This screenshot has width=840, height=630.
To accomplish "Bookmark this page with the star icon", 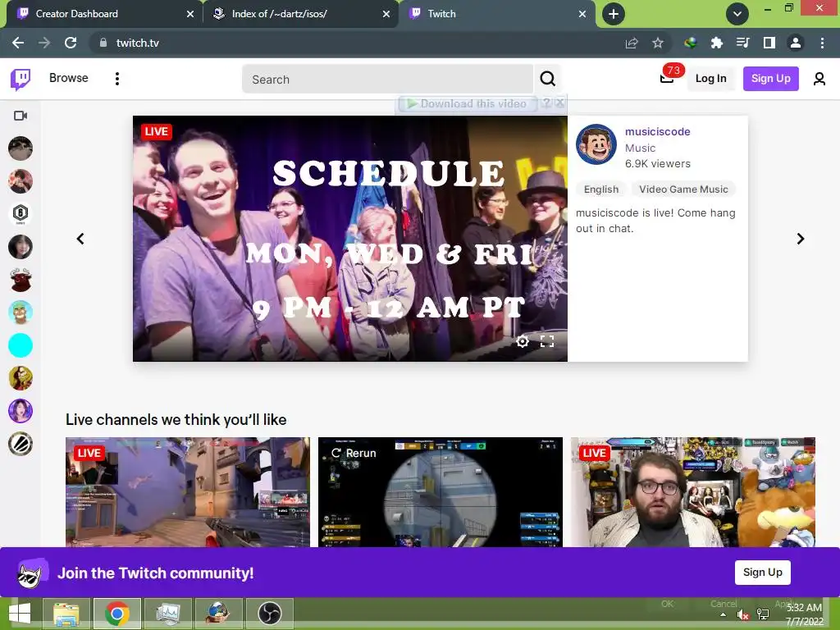I will 658,43.
